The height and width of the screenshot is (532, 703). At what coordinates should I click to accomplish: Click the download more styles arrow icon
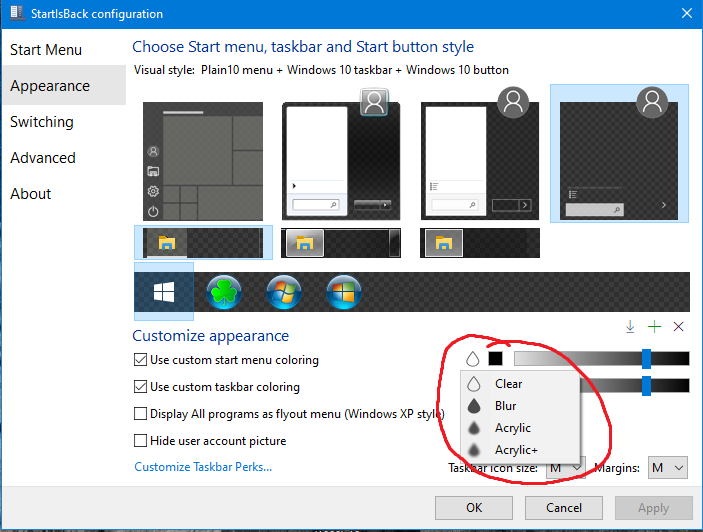pos(630,327)
